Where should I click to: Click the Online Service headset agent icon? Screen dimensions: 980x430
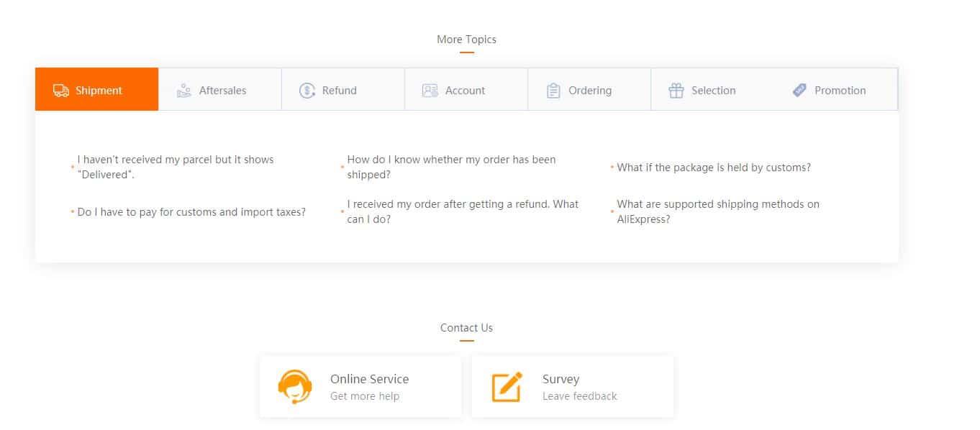pyautogui.click(x=294, y=387)
